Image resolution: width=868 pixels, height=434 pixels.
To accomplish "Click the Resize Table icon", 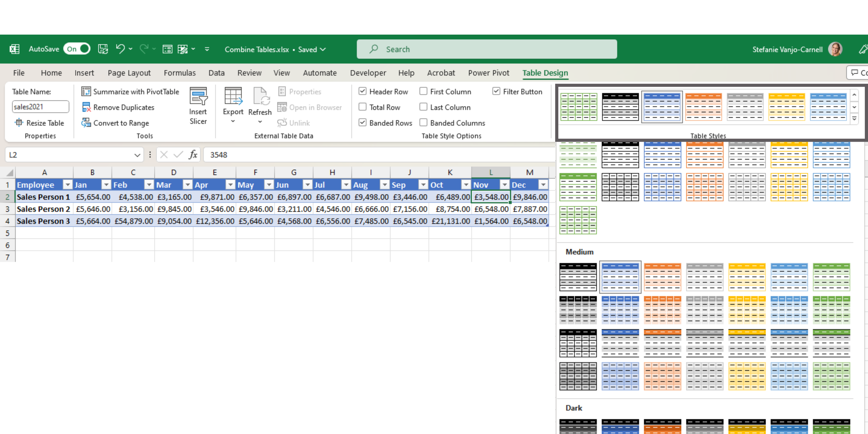I will pyautogui.click(x=18, y=123).
